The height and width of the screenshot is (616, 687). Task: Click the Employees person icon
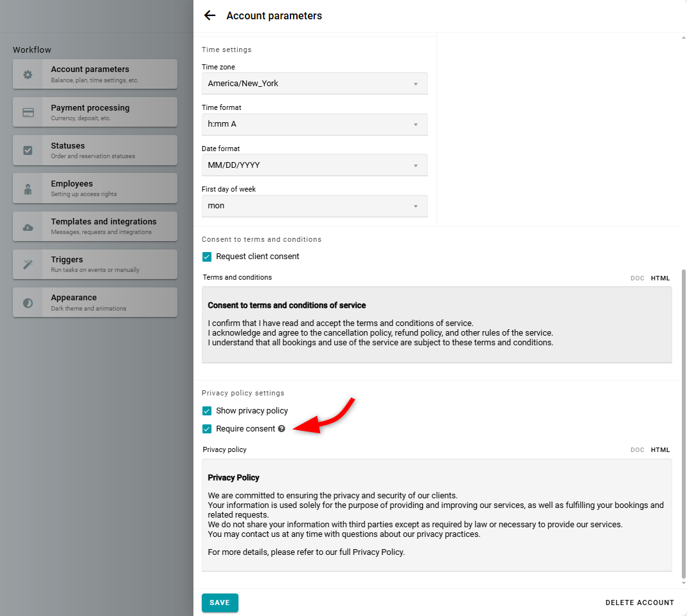[x=28, y=189]
